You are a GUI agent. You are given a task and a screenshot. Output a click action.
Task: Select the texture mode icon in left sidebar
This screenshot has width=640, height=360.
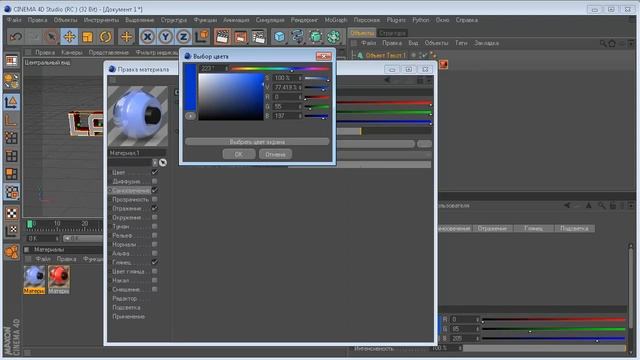(x=11, y=192)
